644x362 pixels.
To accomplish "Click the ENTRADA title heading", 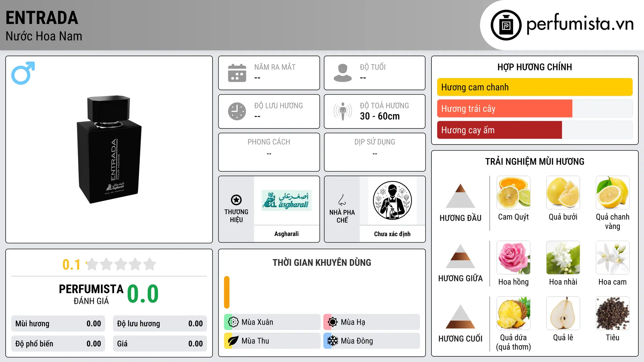I will (x=42, y=18).
